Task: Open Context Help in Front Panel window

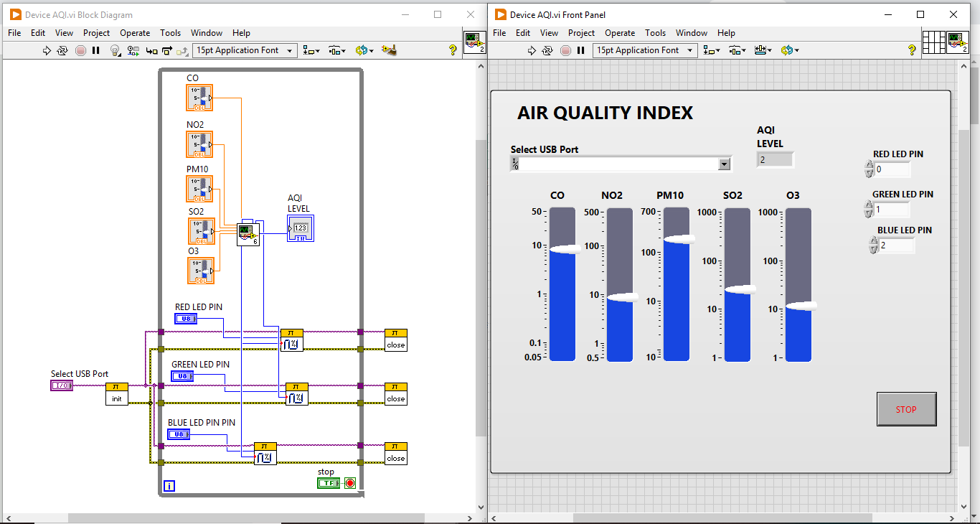Action: tap(912, 50)
